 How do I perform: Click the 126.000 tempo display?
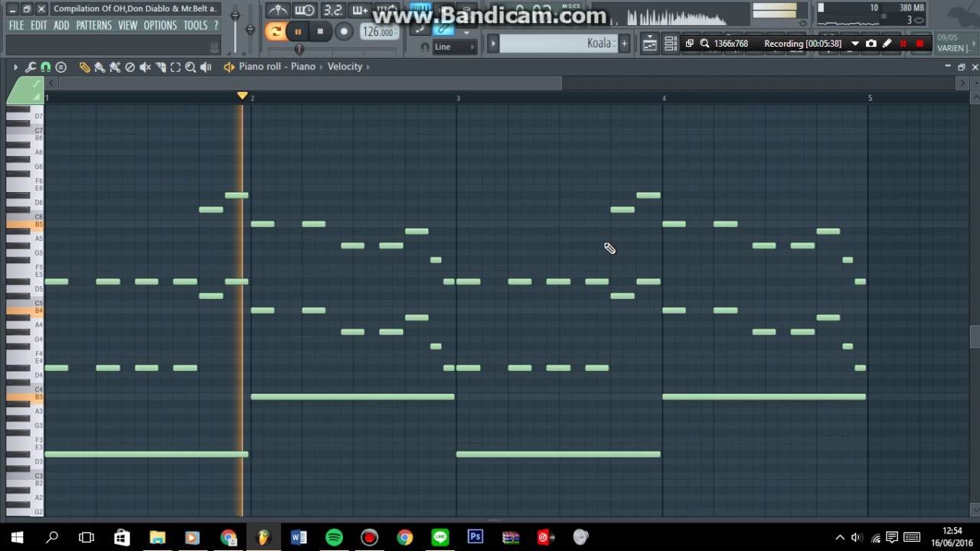click(x=378, y=32)
